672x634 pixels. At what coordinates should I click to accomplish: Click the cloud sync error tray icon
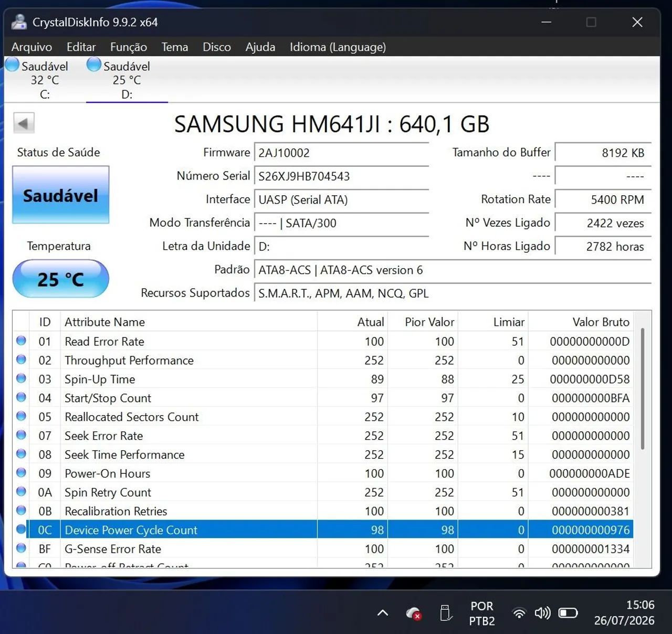click(414, 613)
